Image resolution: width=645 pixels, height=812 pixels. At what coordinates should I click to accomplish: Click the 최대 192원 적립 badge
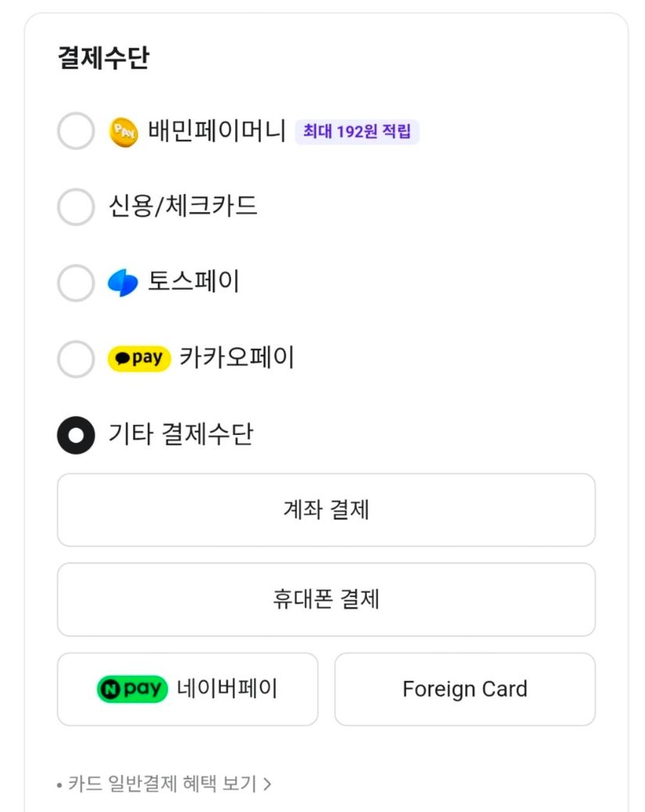[357, 131]
